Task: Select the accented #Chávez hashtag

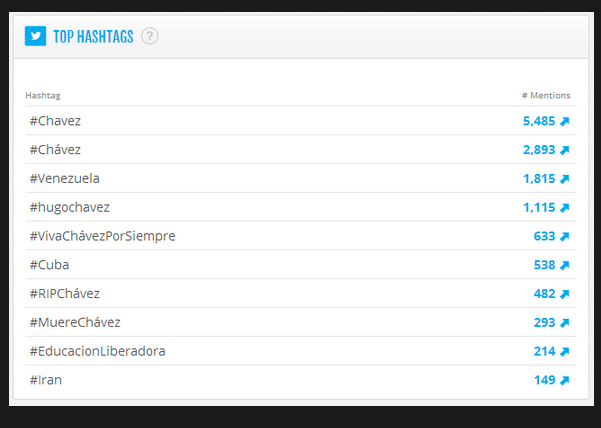Action: (x=55, y=150)
